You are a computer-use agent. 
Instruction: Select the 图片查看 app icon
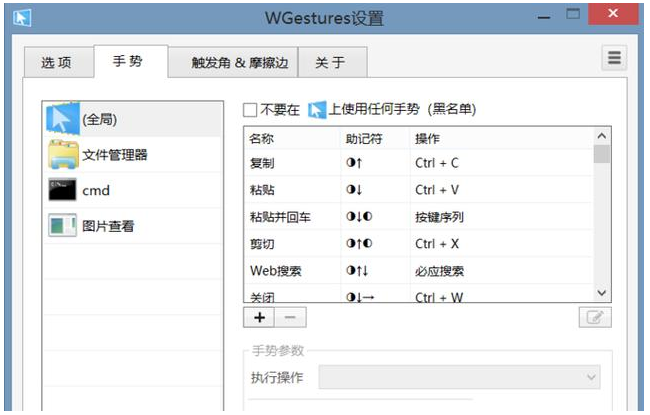point(63,225)
